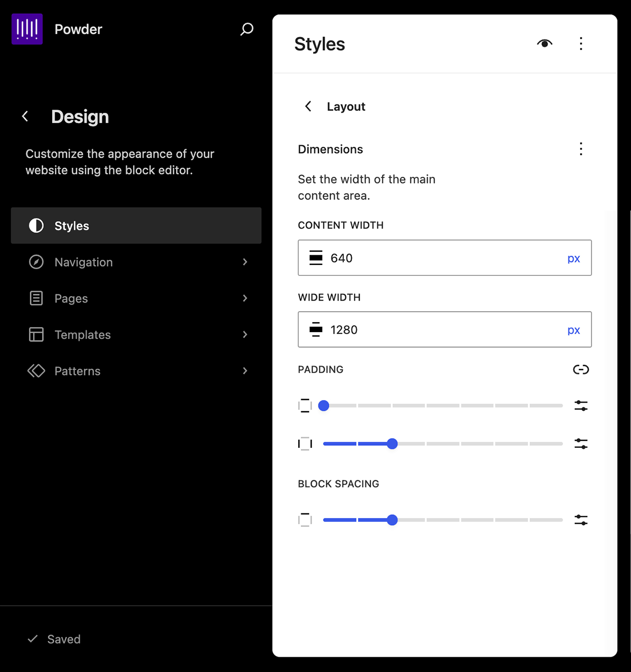Expand the Pages section

[245, 298]
